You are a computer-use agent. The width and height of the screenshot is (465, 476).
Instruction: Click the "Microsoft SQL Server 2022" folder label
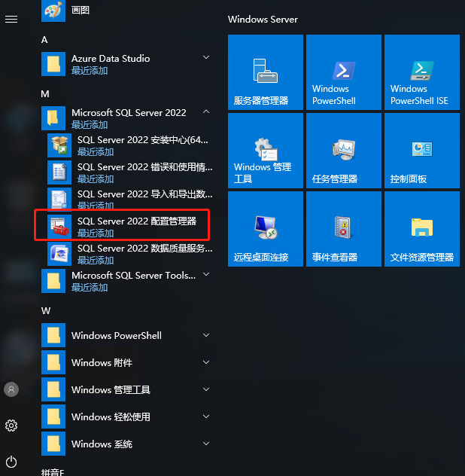point(129,113)
